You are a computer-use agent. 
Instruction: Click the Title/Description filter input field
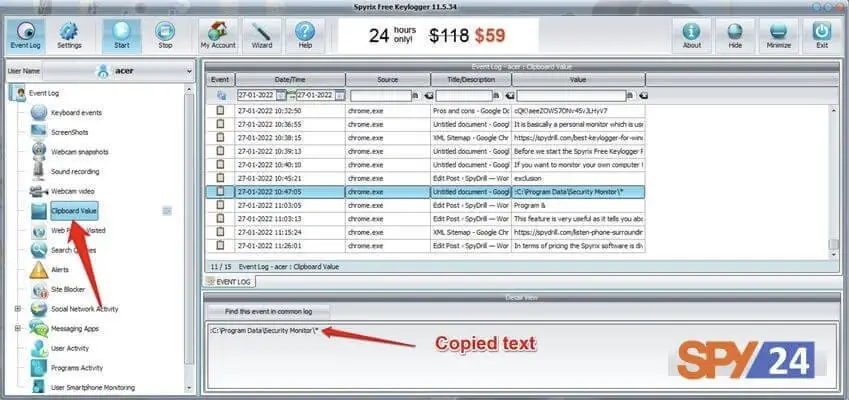tap(463, 96)
